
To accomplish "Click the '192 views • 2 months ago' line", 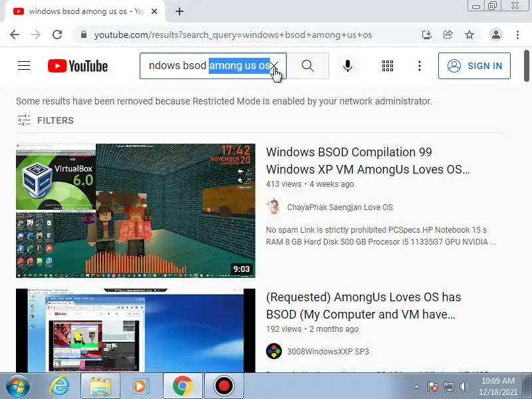I will [312, 329].
